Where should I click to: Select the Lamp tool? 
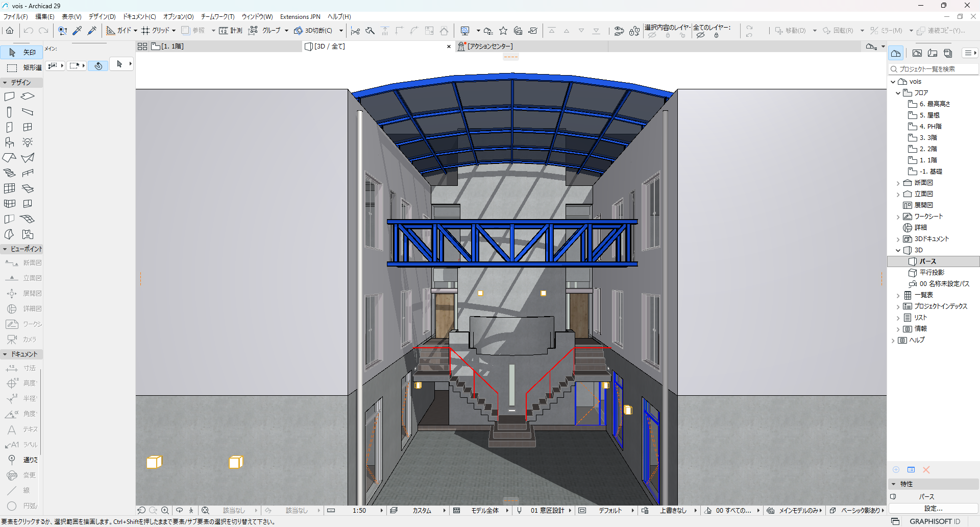pos(28,142)
